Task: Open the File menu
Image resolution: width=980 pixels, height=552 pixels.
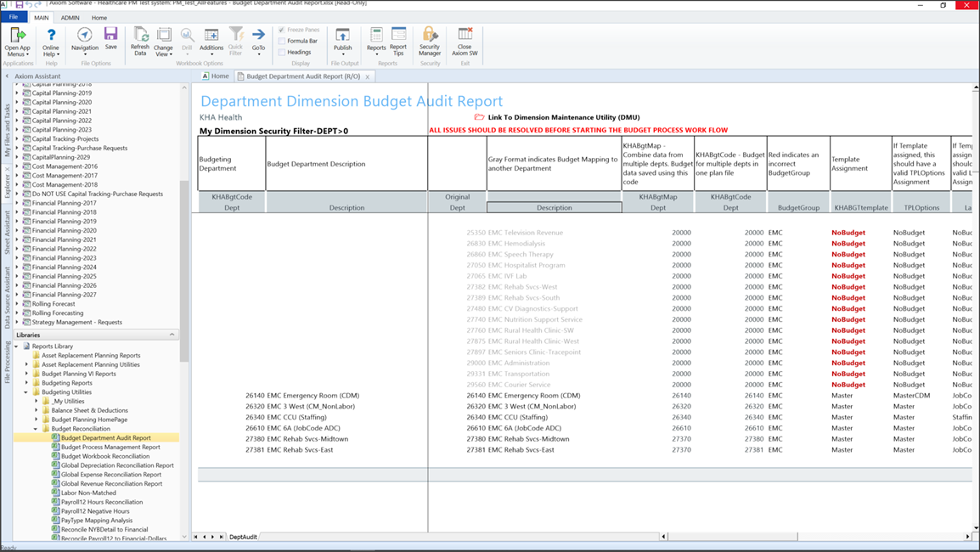Action: click(x=14, y=18)
